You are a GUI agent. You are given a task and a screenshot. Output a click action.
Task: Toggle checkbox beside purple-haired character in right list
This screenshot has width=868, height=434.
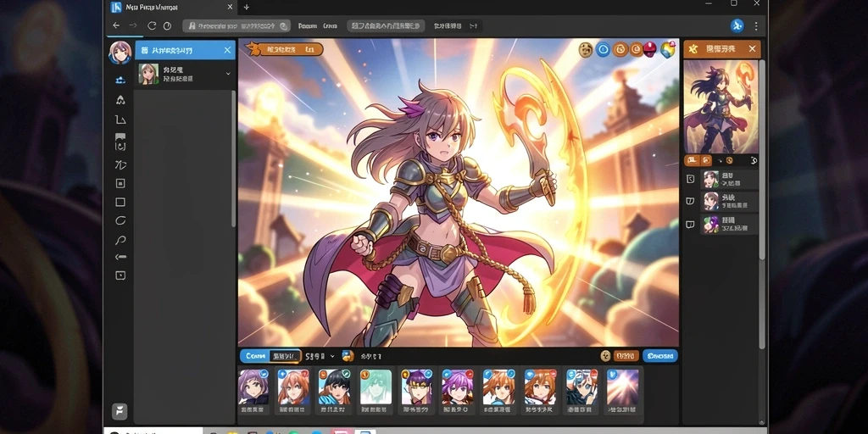pyautogui.click(x=690, y=224)
